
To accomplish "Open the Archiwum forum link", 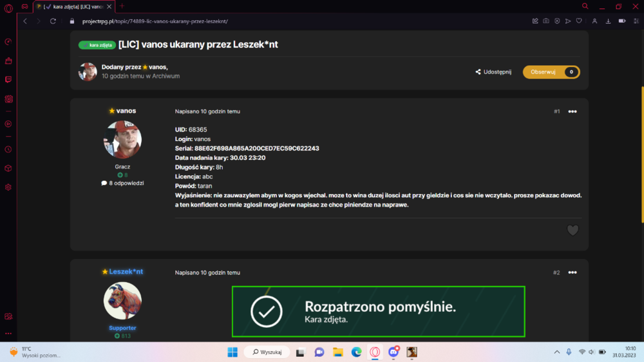I will click(x=166, y=76).
